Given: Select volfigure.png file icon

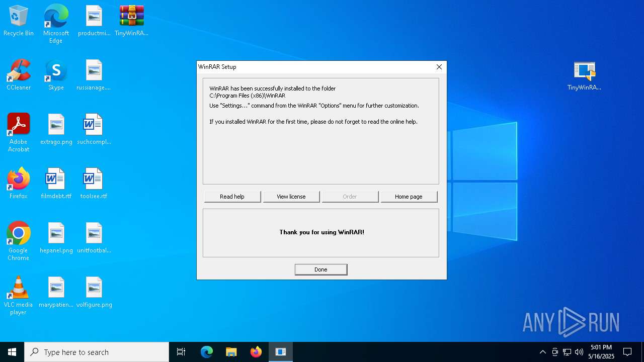Looking at the screenshot, I should [x=94, y=293].
